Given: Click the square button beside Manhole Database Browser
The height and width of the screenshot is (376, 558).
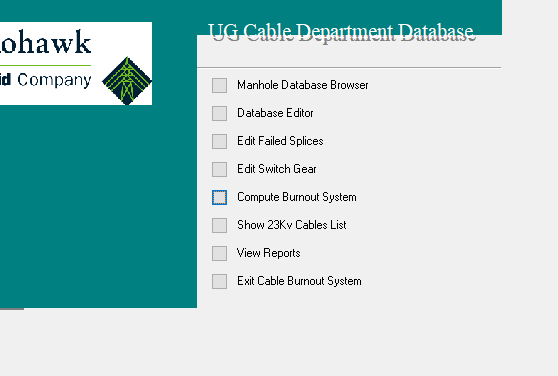Looking at the screenshot, I should click(219, 85).
